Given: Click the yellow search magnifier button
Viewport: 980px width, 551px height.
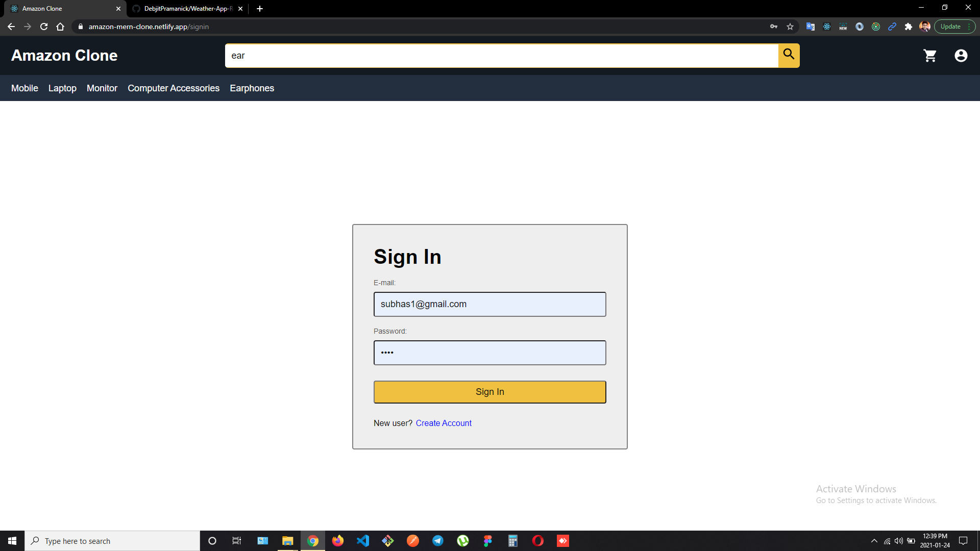Looking at the screenshot, I should [789, 55].
